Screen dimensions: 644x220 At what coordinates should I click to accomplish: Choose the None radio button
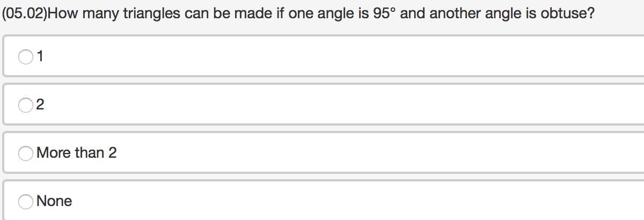tap(26, 201)
